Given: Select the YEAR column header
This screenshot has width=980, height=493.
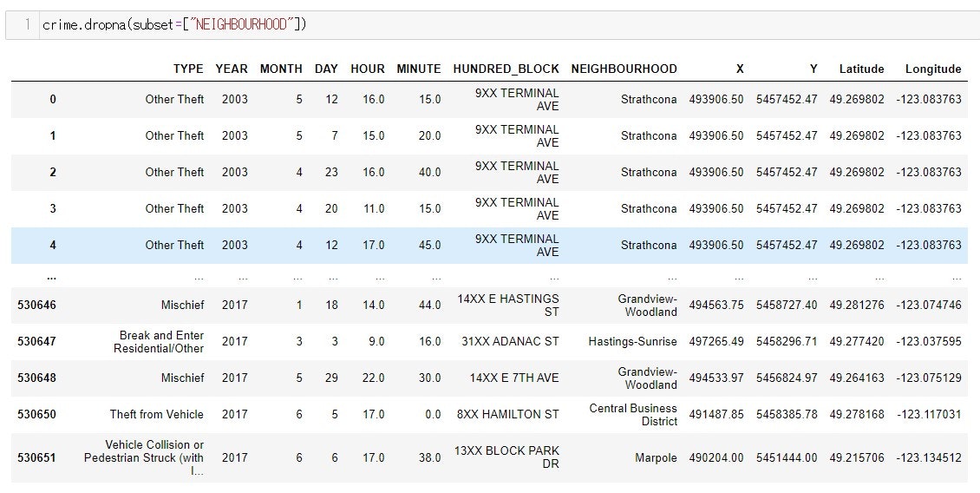Looking at the screenshot, I should coord(232,69).
